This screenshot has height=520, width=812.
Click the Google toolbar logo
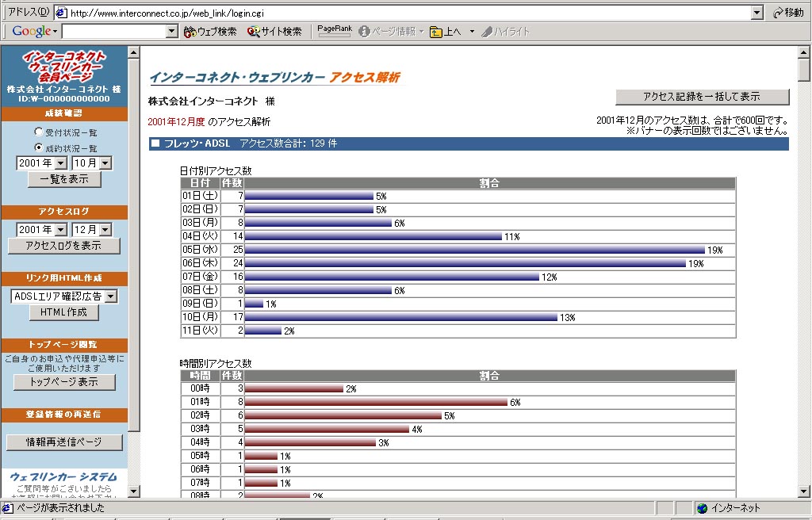point(32,31)
